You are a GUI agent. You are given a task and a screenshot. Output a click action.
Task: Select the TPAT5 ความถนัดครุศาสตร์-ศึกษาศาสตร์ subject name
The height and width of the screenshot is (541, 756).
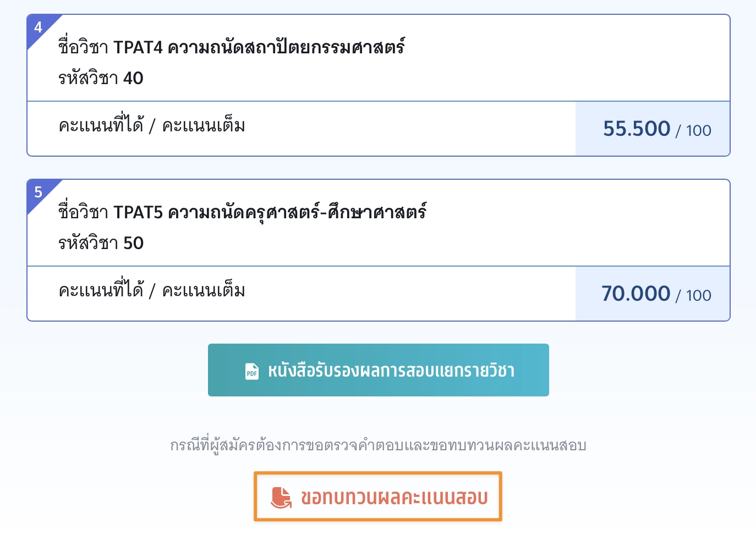(x=270, y=212)
